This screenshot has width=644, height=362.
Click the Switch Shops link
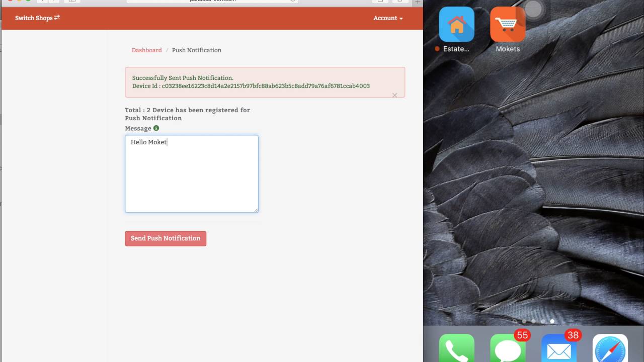[x=37, y=18]
